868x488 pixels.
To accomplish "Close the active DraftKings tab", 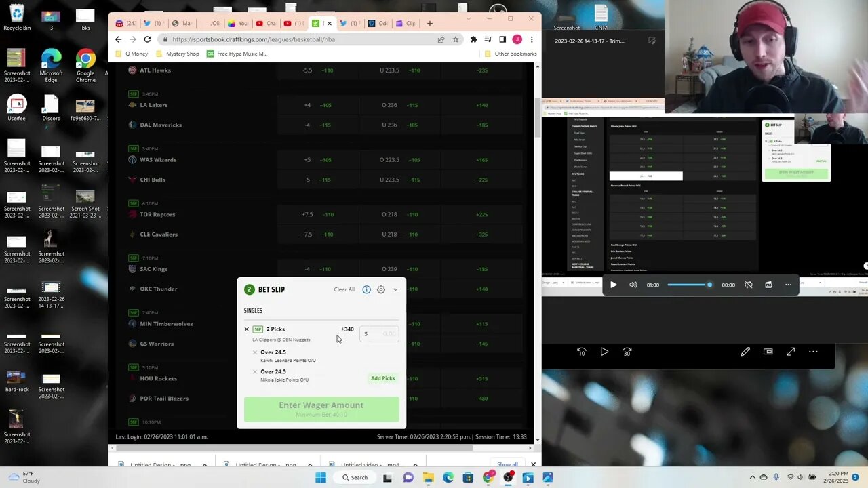I will [x=330, y=23].
